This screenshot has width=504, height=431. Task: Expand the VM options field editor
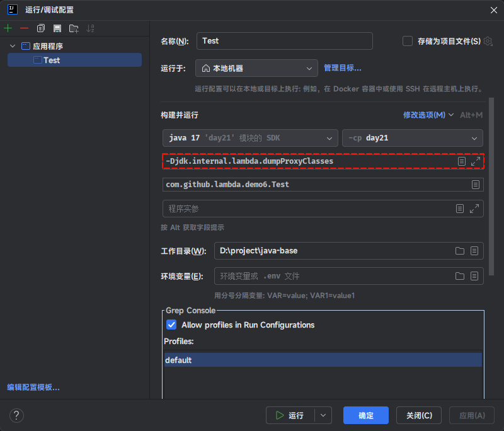[x=476, y=161]
